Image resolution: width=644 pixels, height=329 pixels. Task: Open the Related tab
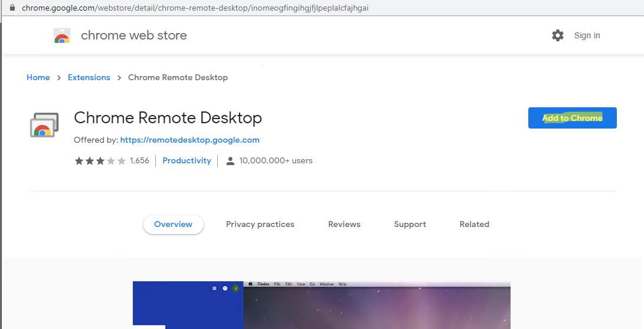click(475, 225)
